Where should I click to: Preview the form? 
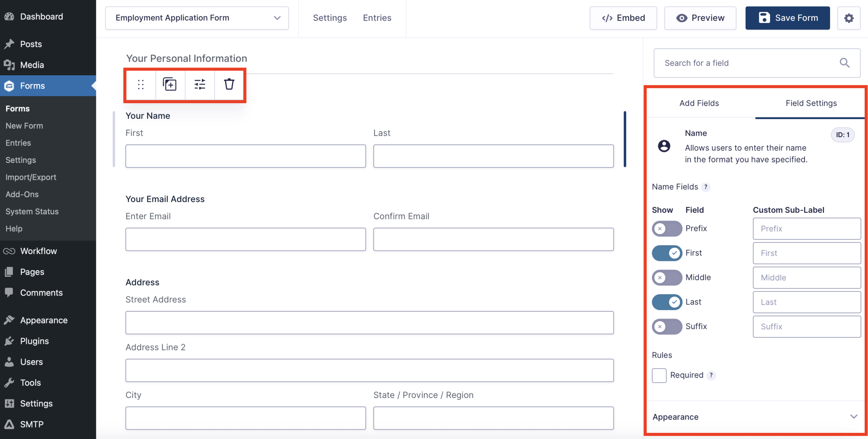coord(701,18)
